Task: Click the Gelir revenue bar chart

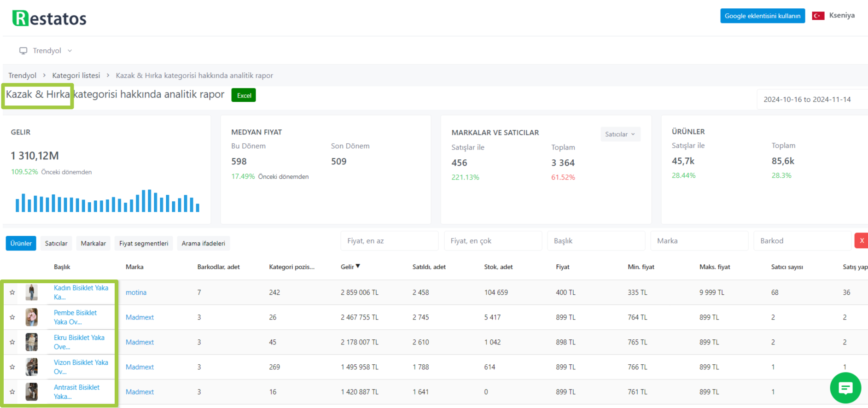Action: [x=107, y=200]
